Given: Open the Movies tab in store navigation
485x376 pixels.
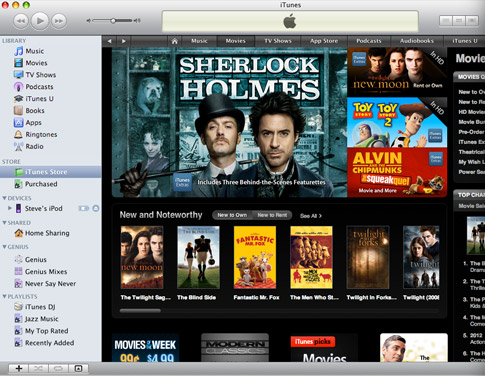Looking at the screenshot, I should tap(235, 41).
